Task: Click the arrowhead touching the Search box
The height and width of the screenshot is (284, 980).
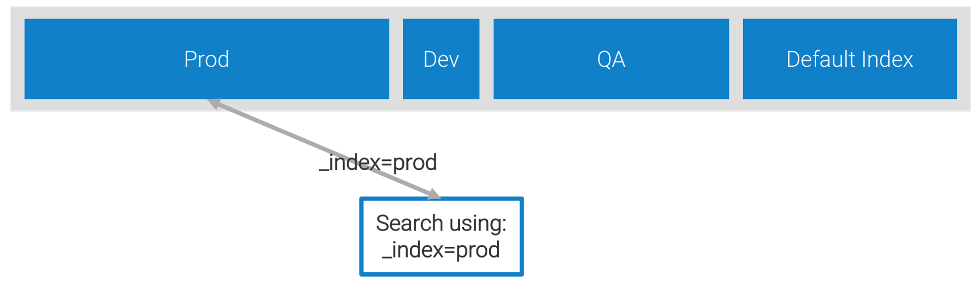Action: point(433,194)
